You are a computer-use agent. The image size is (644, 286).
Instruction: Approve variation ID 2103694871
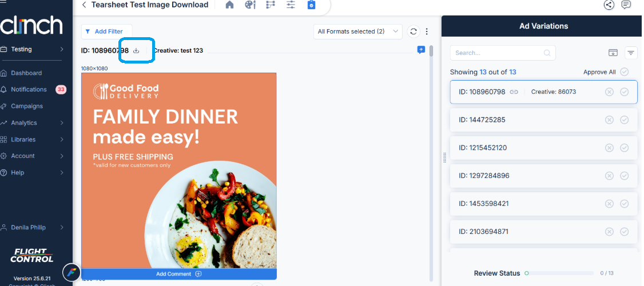(625, 232)
